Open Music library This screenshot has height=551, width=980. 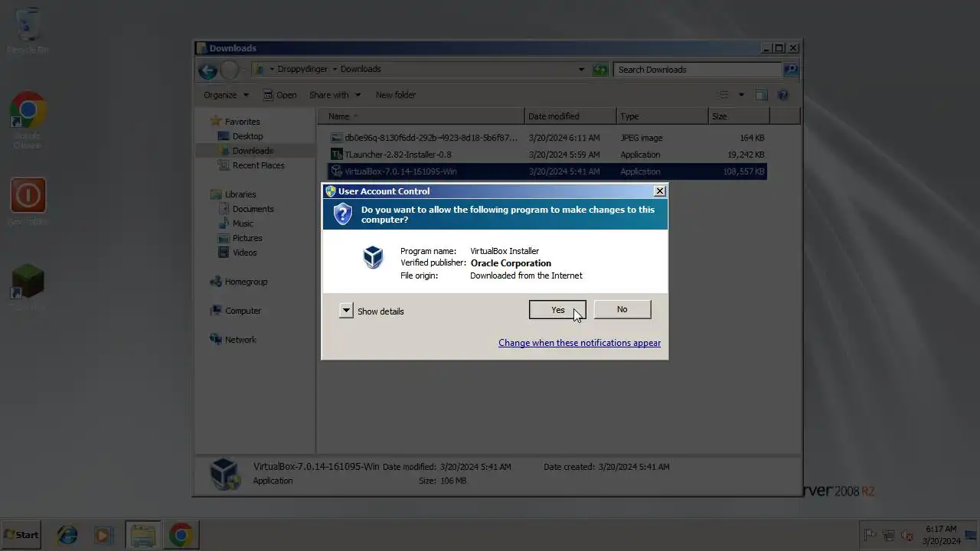click(x=243, y=223)
